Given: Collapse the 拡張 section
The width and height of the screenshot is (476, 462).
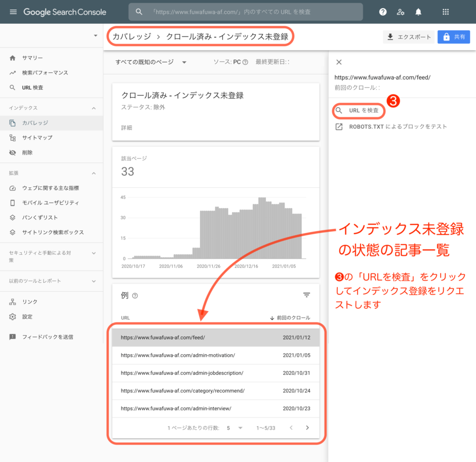Looking at the screenshot, I should point(94,173).
